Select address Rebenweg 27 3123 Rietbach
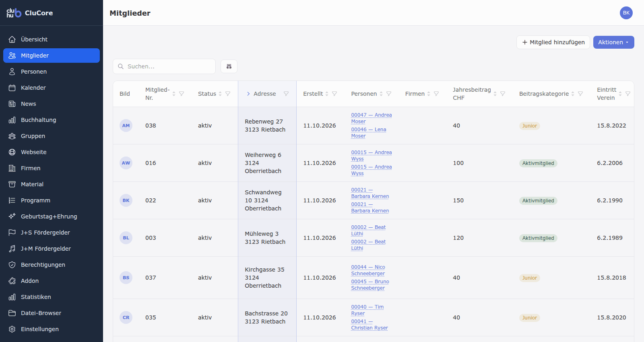The width and height of the screenshot is (644, 342). (x=265, y=126)
